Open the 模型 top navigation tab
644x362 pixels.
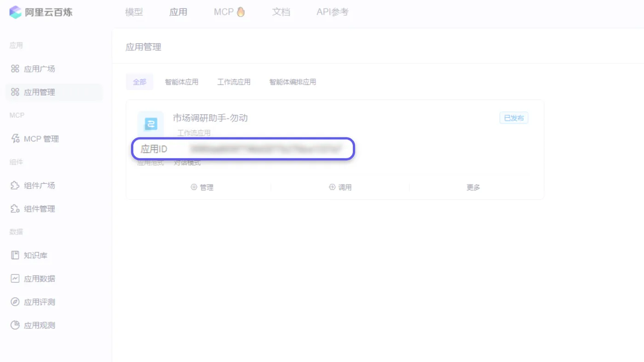coord(134,12)
